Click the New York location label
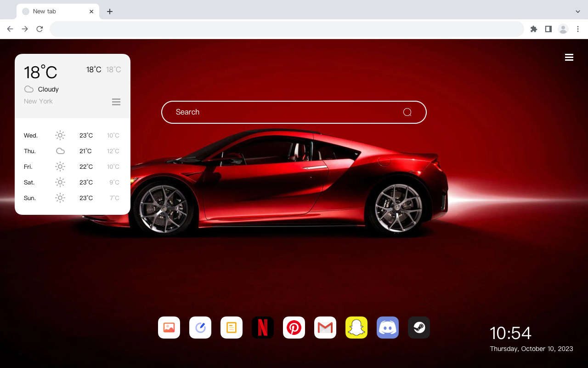 tap(38, 101)
